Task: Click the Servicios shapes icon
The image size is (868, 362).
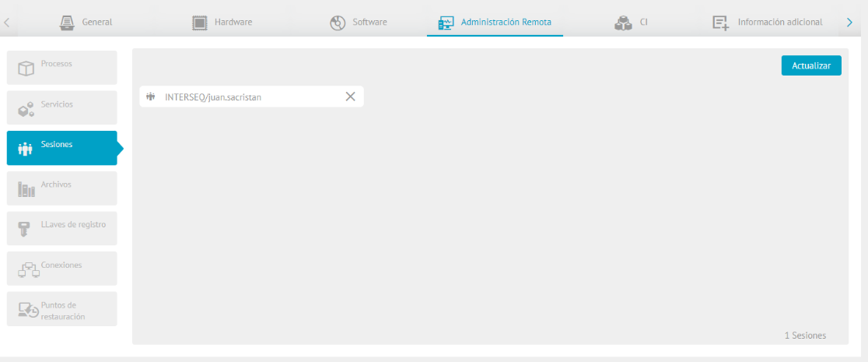Action: click(26, 109)
